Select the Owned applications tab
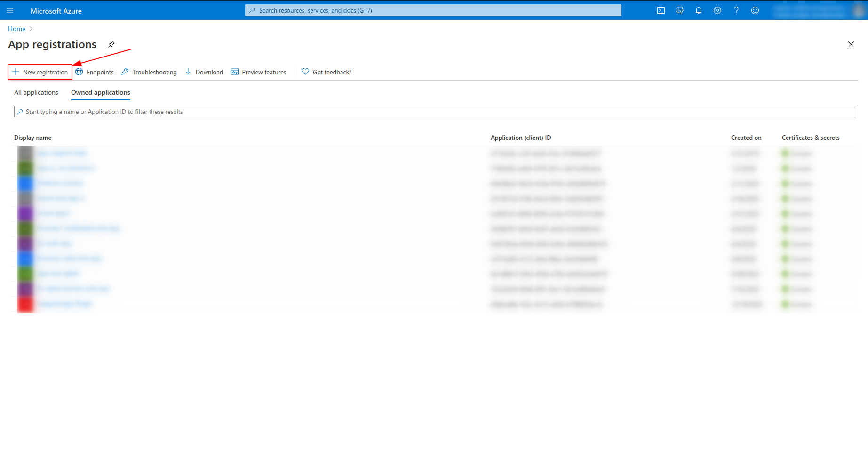This screenshot has height=462, width=868. (101, 92)
